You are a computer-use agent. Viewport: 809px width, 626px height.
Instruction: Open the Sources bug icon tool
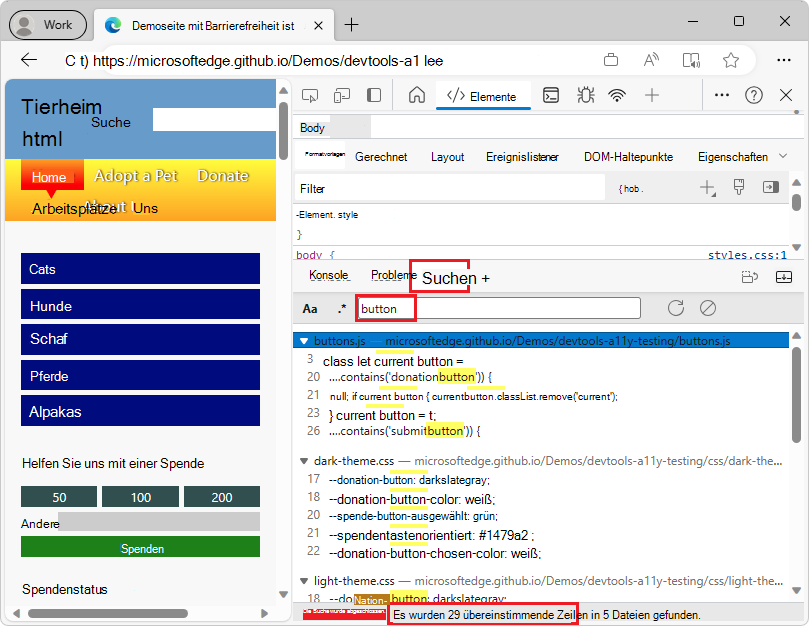[x=586, y=95]
